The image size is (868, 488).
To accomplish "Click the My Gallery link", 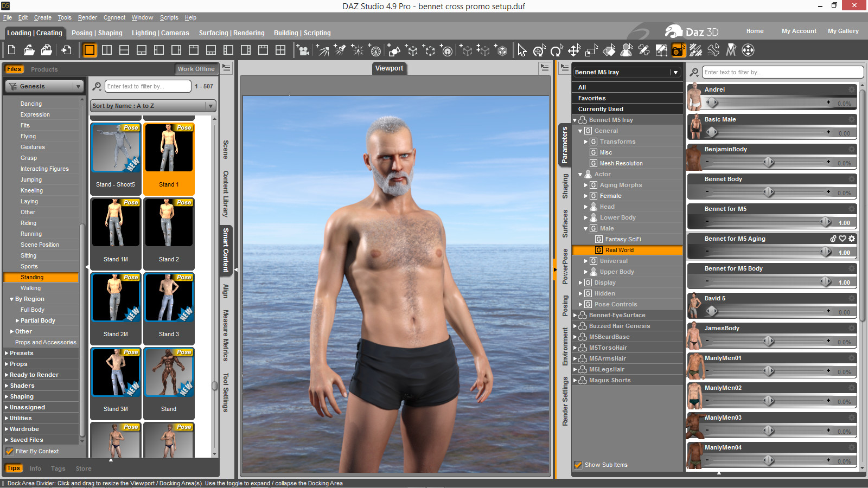I will tap(843, 31).
